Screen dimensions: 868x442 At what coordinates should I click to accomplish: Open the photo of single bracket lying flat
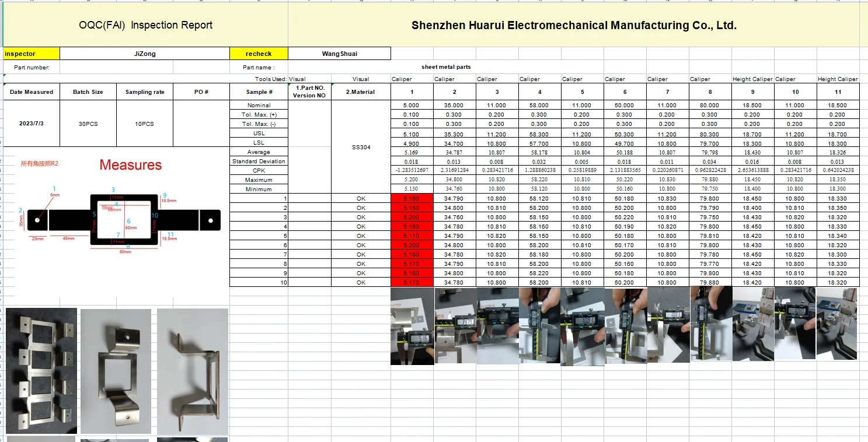point(116,371)
